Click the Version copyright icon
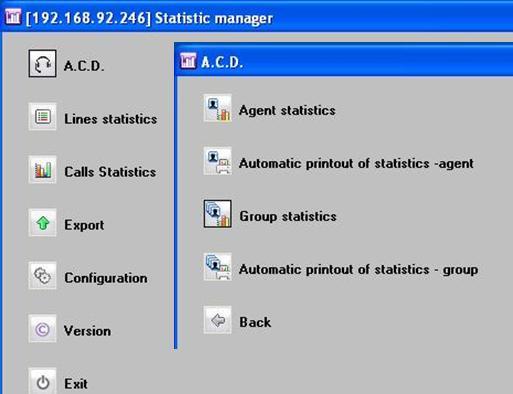 pos(42,329)
